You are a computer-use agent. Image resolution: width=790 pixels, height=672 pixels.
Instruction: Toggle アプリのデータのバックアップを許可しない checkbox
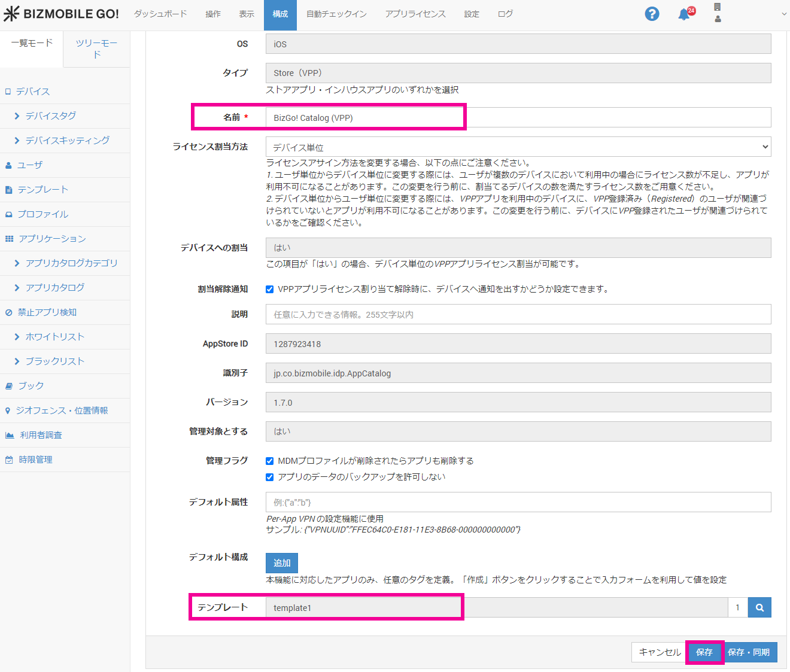270,477
